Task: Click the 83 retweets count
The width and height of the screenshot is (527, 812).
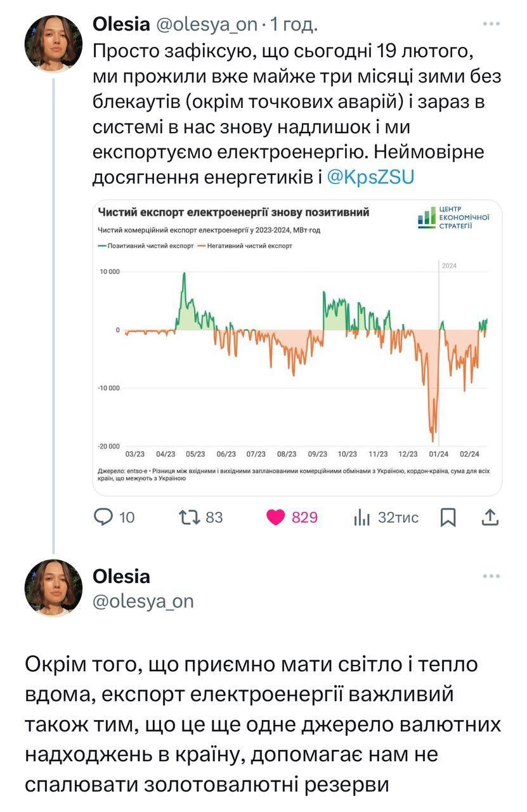Action: [214, 518]
